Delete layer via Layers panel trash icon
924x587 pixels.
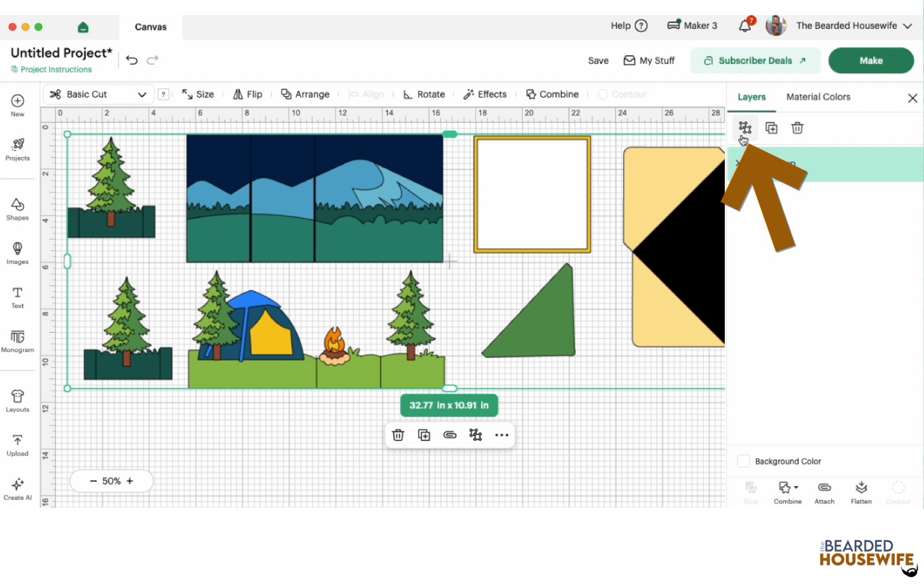(x=798, y=128)
